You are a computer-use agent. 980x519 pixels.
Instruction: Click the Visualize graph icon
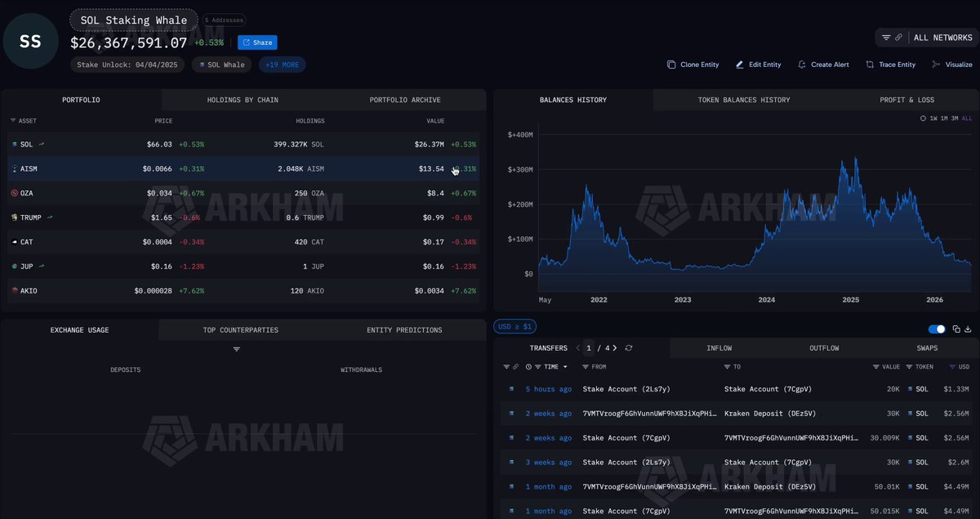[x=936, y=65]
